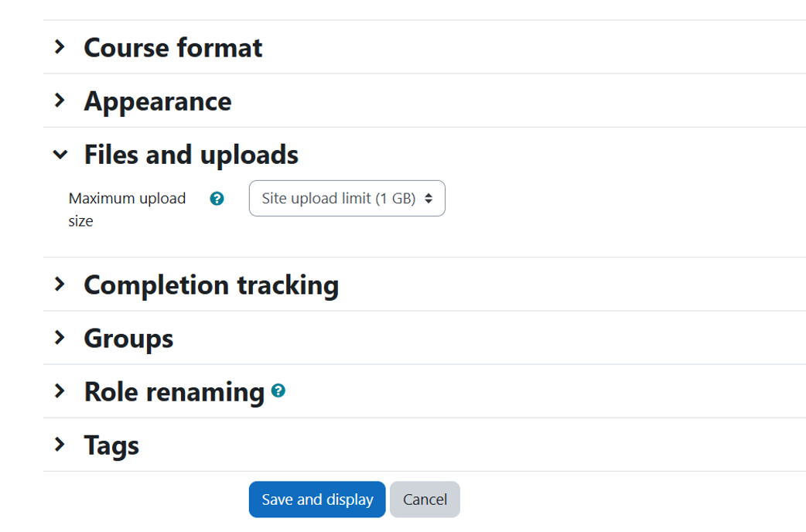Expand Course format using its chevron arrow
This screenshot has width=806, height=532.
point(60,48)
